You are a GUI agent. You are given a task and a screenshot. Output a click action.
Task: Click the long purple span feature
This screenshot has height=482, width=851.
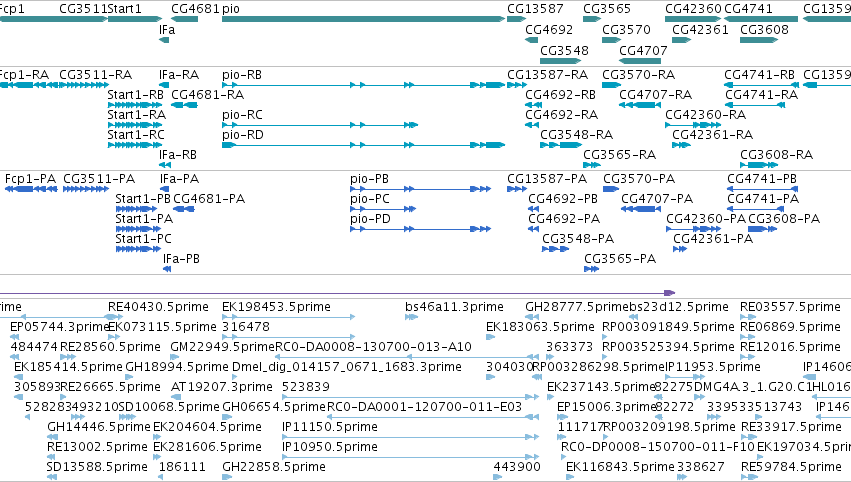point(338,293)
